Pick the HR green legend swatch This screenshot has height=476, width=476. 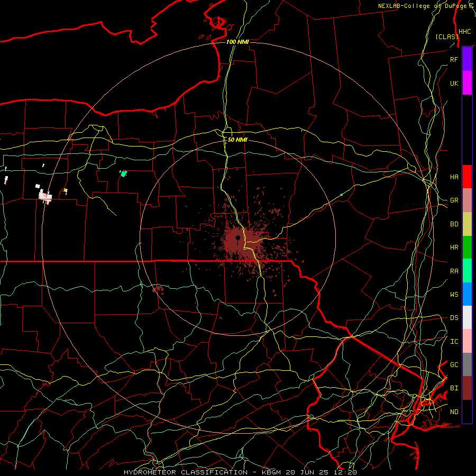[x=467, y=248]
